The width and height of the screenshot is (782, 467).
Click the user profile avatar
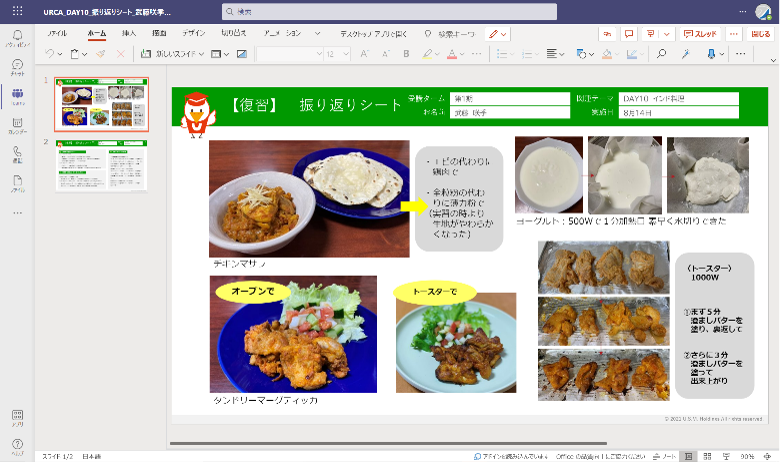coord(763,11)
